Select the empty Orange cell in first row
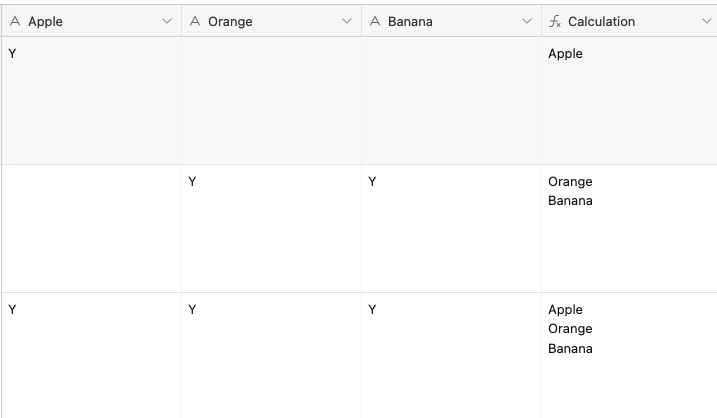The width and height of the screenshot is (717, 418). coord(272,101)
